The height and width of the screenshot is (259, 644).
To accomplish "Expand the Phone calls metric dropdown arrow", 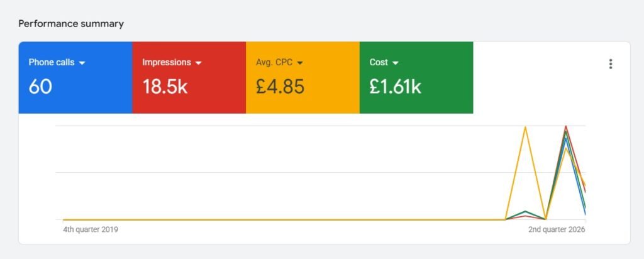I will pyautogui.click(x=82, y=63).
